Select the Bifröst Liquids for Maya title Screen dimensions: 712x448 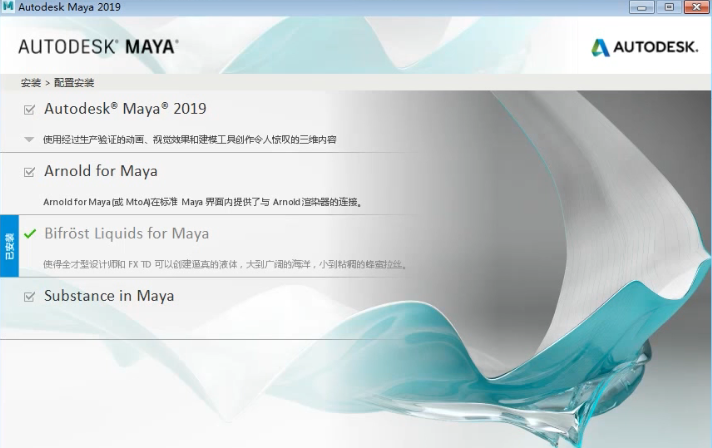coord(127,233)
